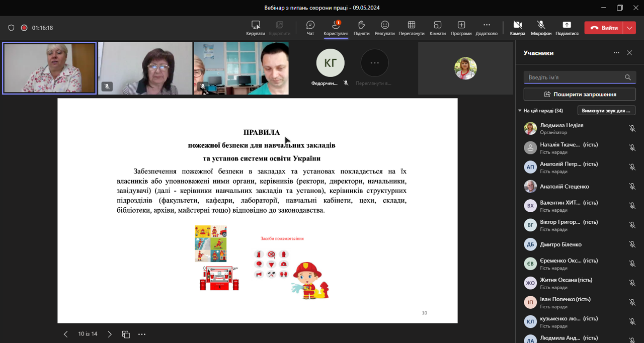
Task: Open the dropdown arrow next to Вийти
Action: coord(629,28)
